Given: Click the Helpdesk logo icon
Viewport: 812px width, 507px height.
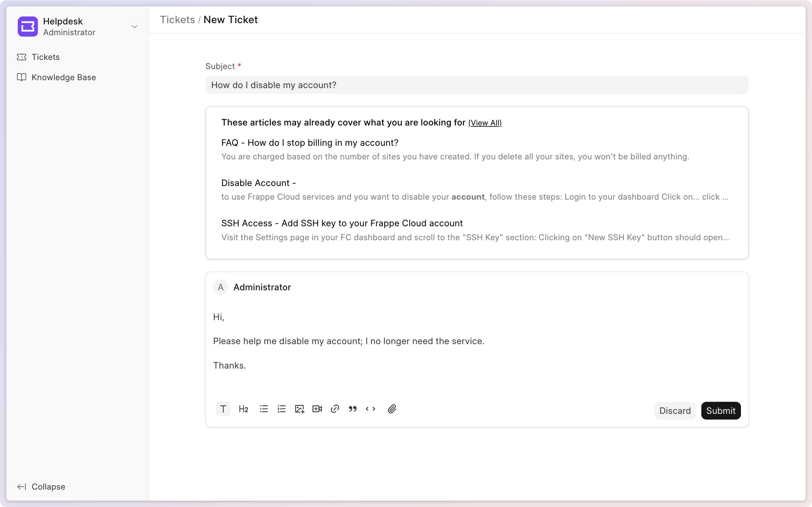Looking at the screenshot, I should point(28,27).
